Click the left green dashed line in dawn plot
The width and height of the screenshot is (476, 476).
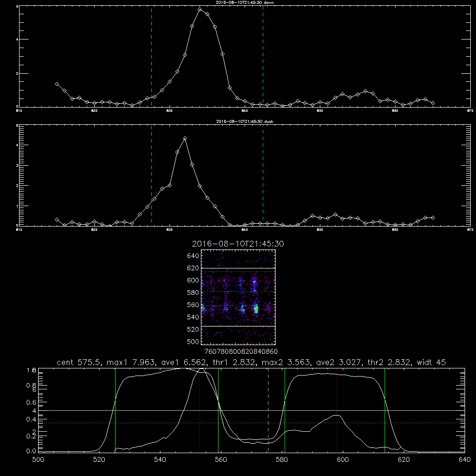151,56
